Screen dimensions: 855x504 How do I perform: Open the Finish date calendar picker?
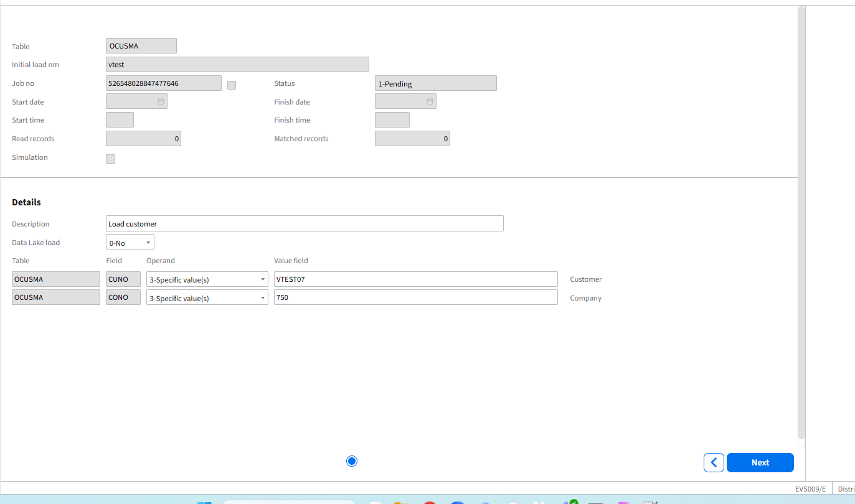pos(430,101)
